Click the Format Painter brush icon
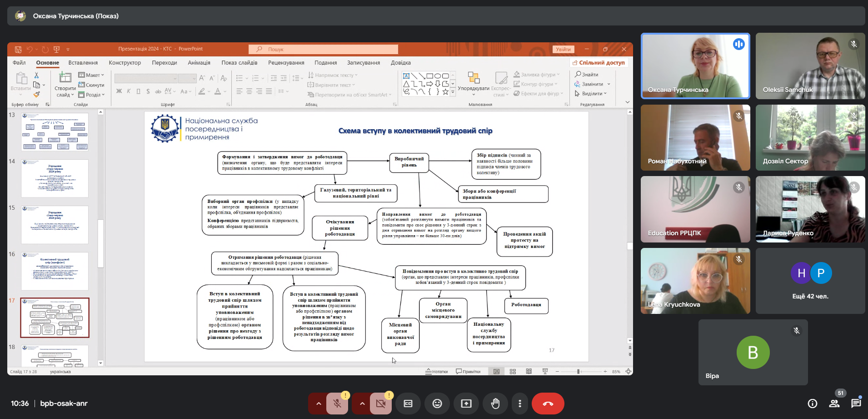 pyautogui.click(x=37, y=94)
